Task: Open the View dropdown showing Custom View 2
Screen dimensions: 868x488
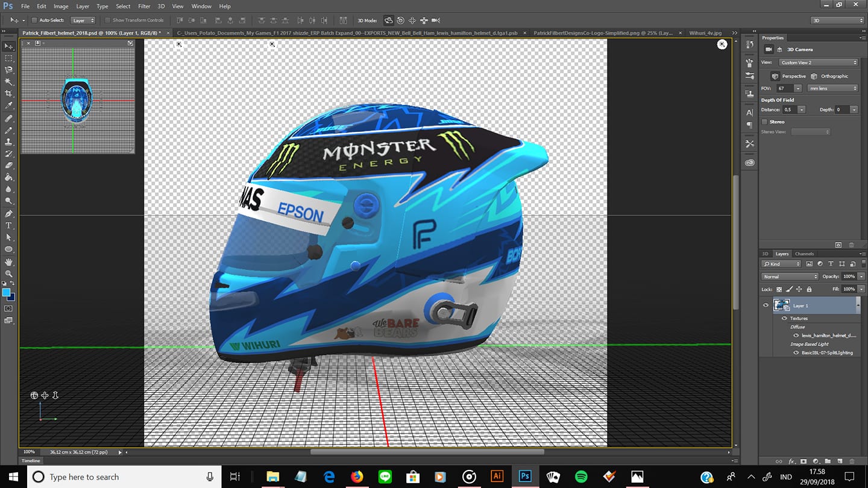Action: [x=818, y=63]
